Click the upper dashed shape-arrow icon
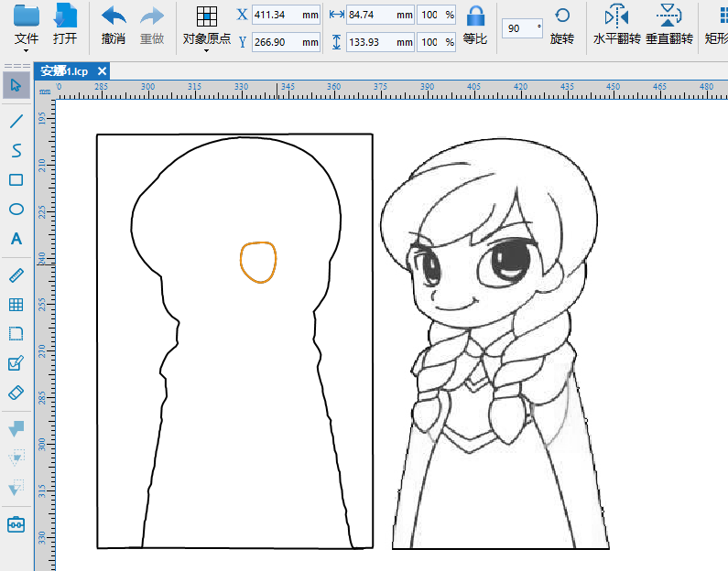 pos(16,458)
